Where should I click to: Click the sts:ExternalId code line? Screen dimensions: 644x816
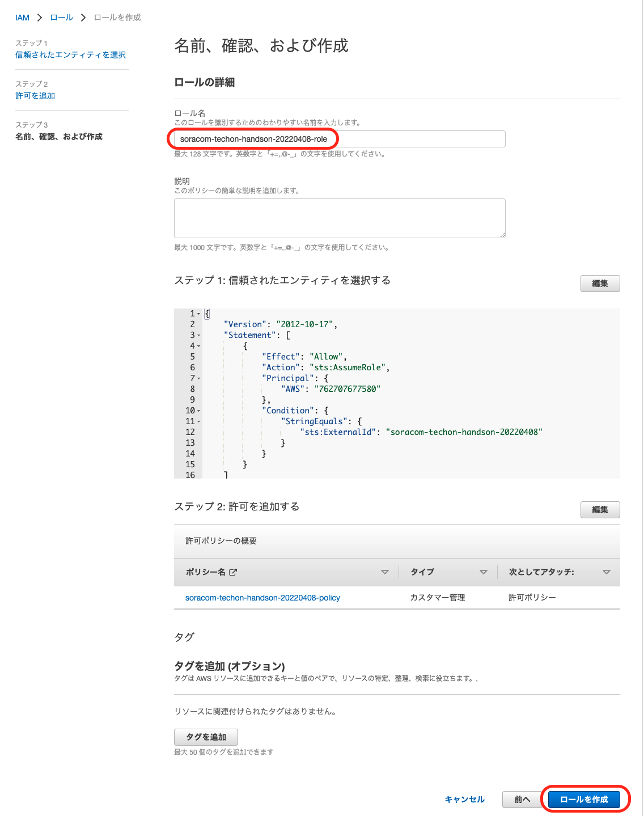[x=421, y=432]
